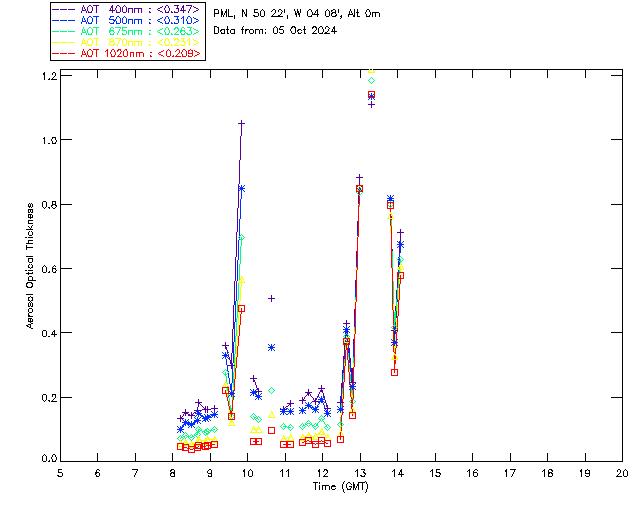
Task: Click the blue 500nm star marker near 0.85 before 10h
Action: 241,188
